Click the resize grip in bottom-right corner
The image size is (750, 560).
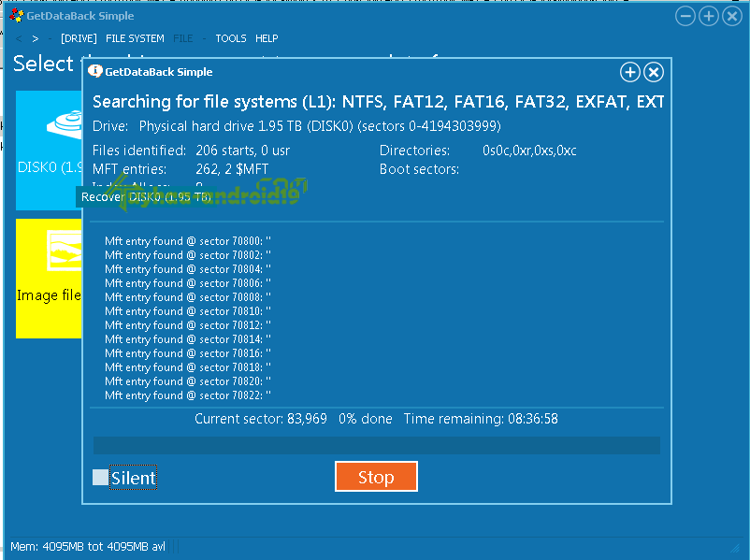[735, 548]
